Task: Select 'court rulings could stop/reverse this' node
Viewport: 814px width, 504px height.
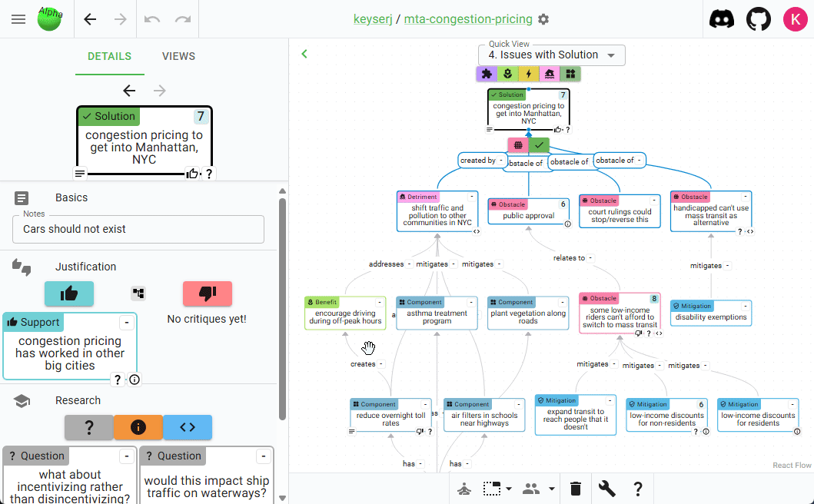Action: click(620, 211)
